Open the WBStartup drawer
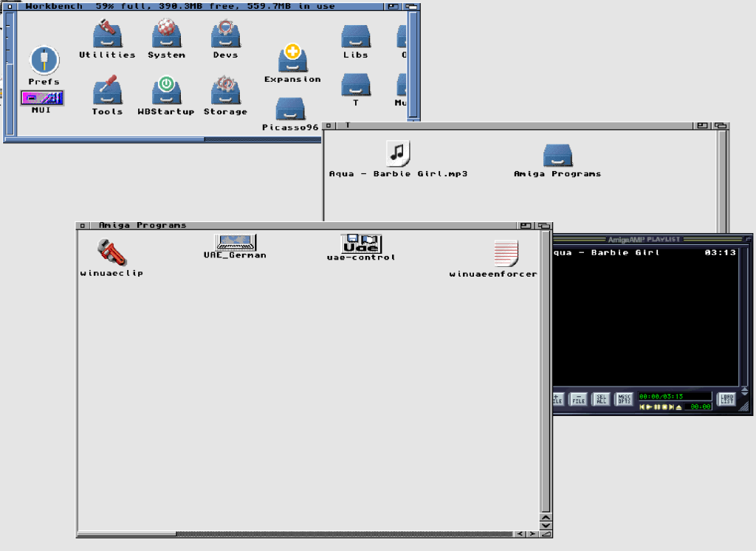This screenshot has height=551, width=756. 166,91
